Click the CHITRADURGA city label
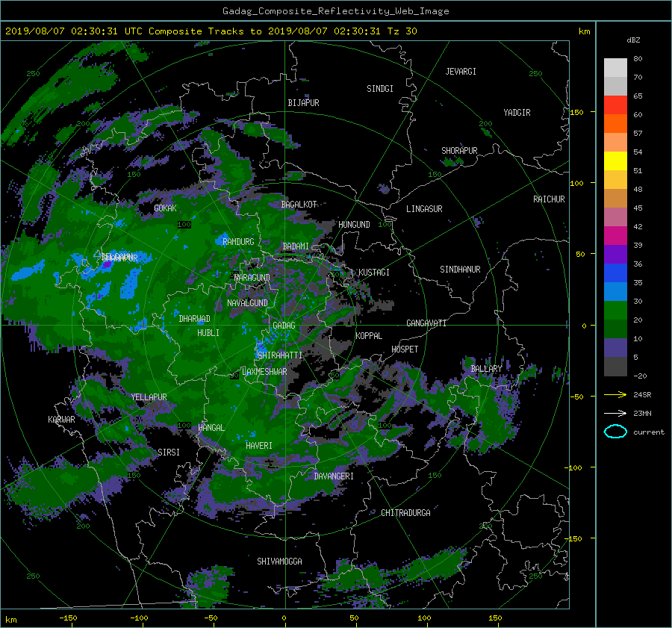This screenshot has width=672, height=628. tap(405, 513)
